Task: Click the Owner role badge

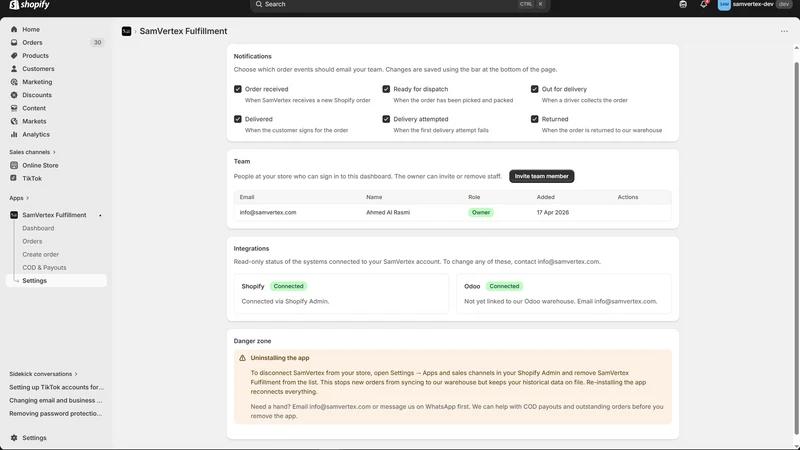Action: [x=481, y=212]
